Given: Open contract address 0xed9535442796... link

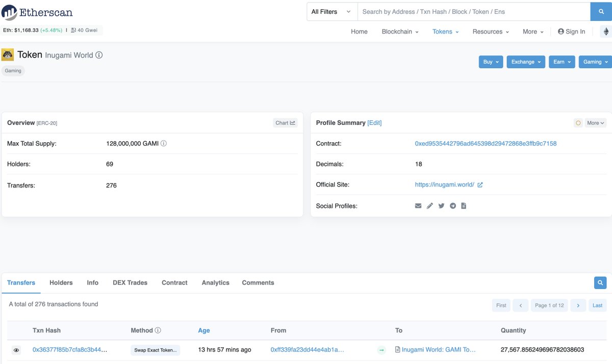Looking at the screenshot, I should (x=486, y=144).
